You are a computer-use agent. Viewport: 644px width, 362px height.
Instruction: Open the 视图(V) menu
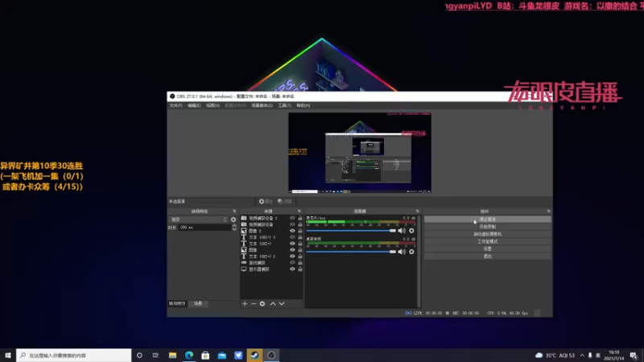tap(213, 105)
